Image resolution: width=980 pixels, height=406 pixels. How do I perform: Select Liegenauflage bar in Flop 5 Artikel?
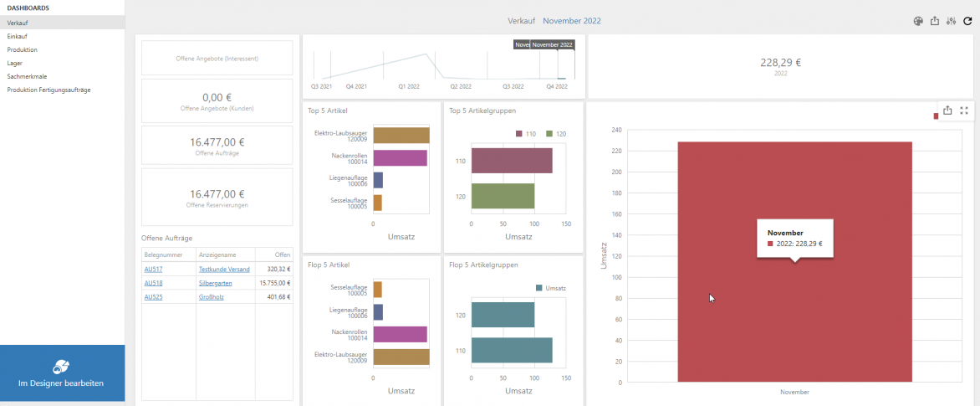coord(378,312)
